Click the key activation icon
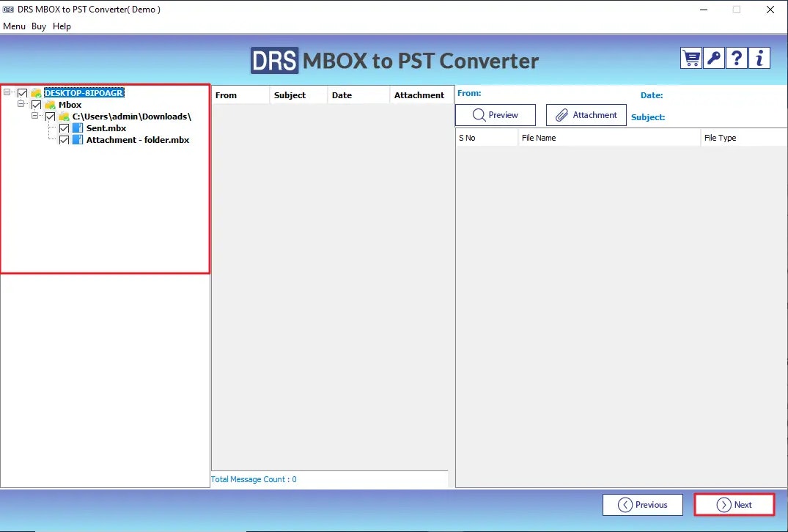Screen dimensions: 788x532 pyautogui.click(x=714, y=59)
